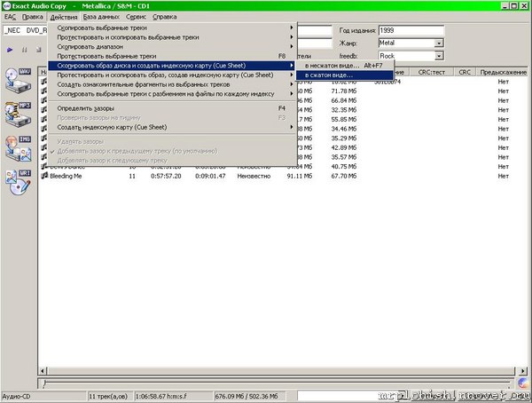Click the EAC application icon in title bar
This screenshot has height=403, width=532.
[x=6, y=6]
